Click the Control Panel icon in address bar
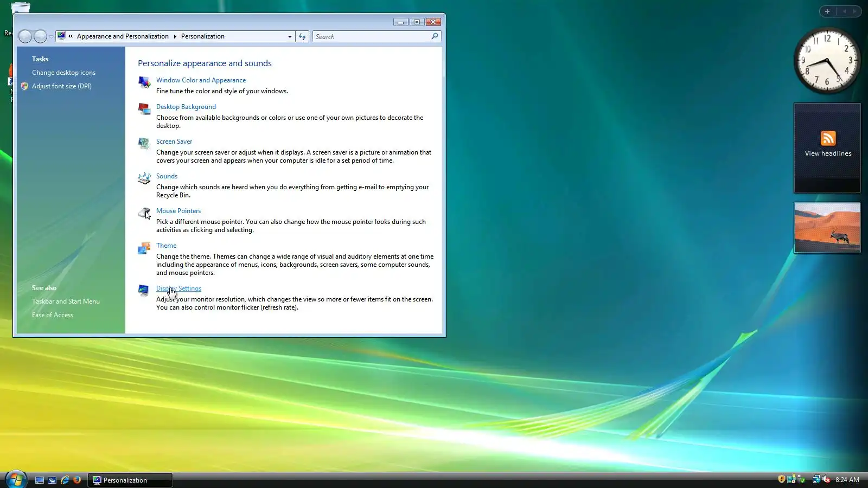Viewport: 868px width, 488px height. [x=61, y=36]
